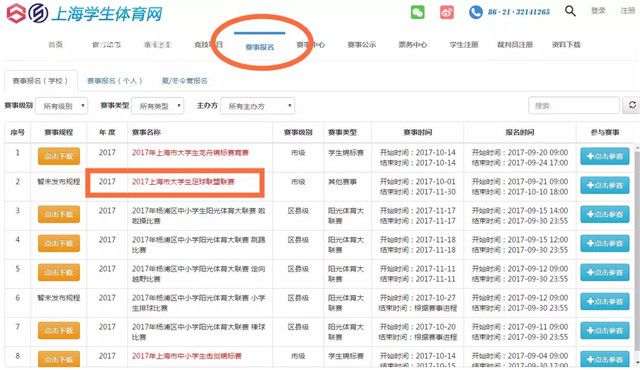Switch to the 赛事报名（个人）tab
Image resolution: width=640 pixels, height=370 pixels.
[x=115, y=81]
